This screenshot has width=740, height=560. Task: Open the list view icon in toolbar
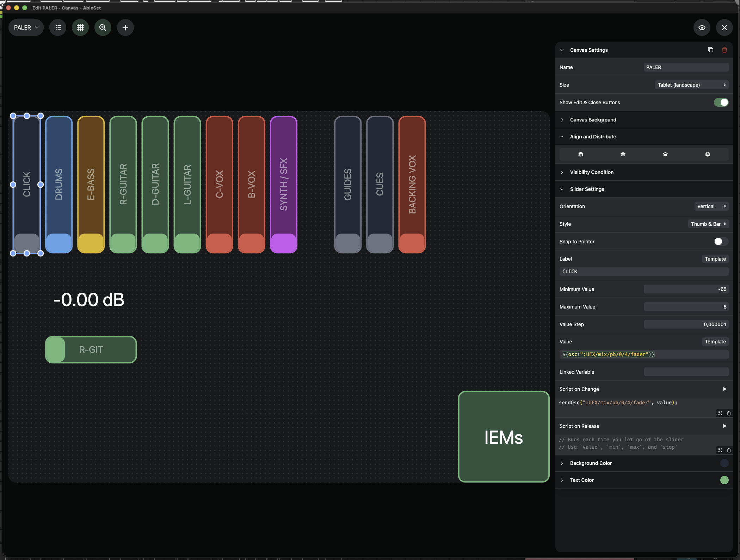click(x=58, y=27)
